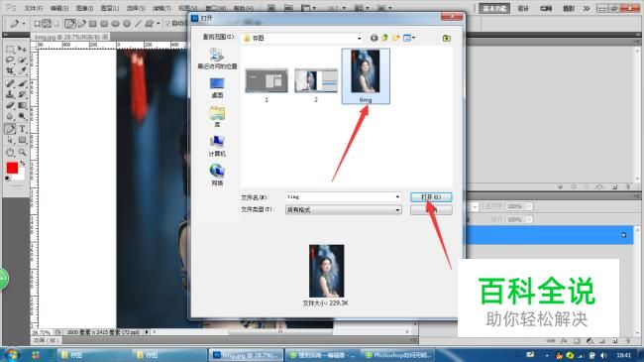Open the 选择(S) menu

pyautogui.click(x=136, y=8)
